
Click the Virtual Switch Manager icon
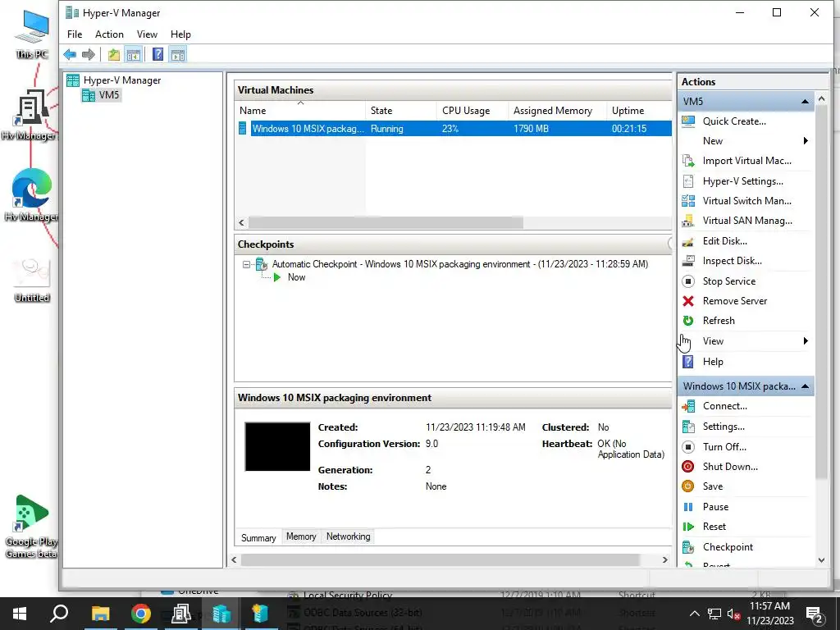pos(688,201)
